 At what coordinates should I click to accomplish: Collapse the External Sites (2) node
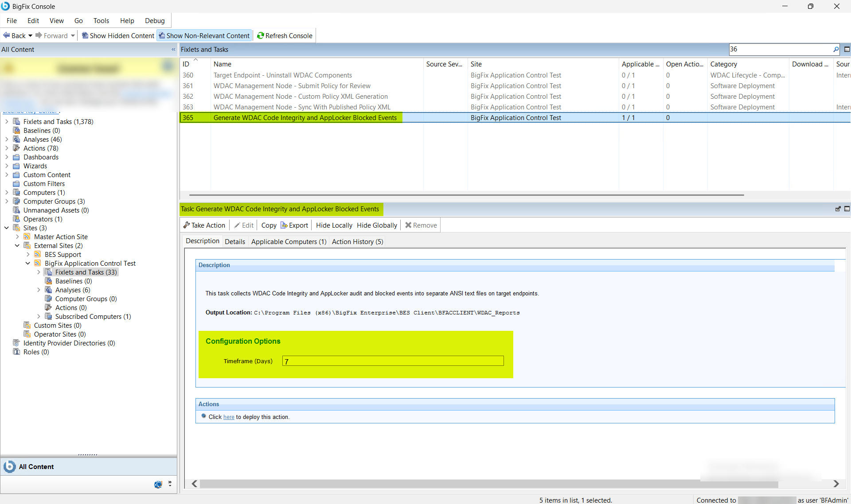(17, 245)
